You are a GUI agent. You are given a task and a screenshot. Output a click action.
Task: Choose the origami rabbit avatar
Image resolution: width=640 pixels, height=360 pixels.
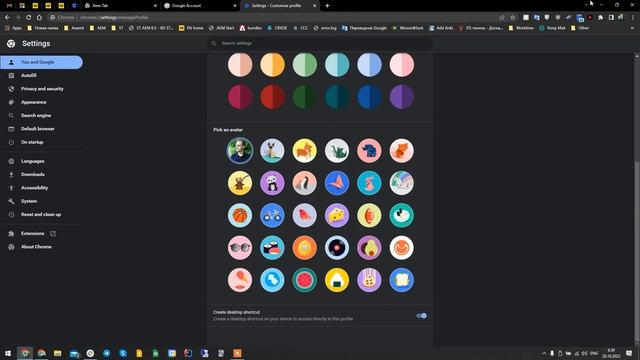point(369,183)
